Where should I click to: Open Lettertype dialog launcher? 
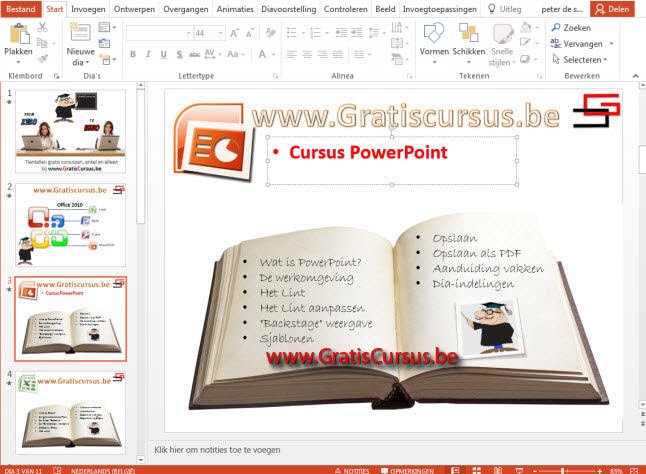[x=276, y=76]
